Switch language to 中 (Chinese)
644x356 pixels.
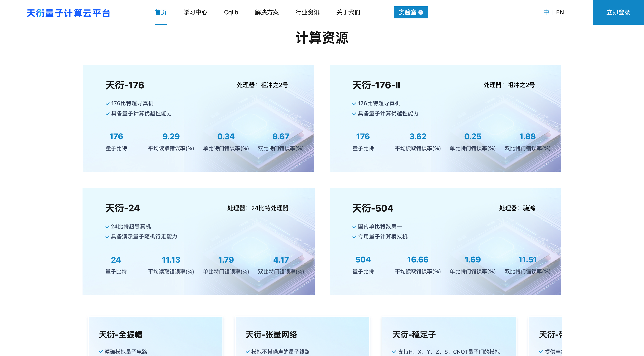[x=546, y=12]
